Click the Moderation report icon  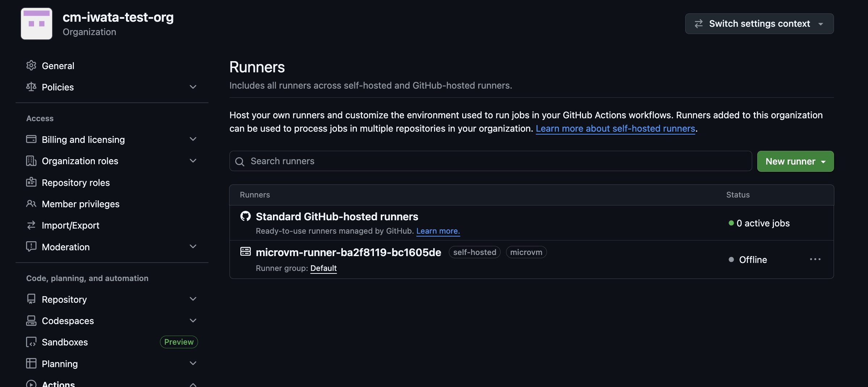[31, 247]
